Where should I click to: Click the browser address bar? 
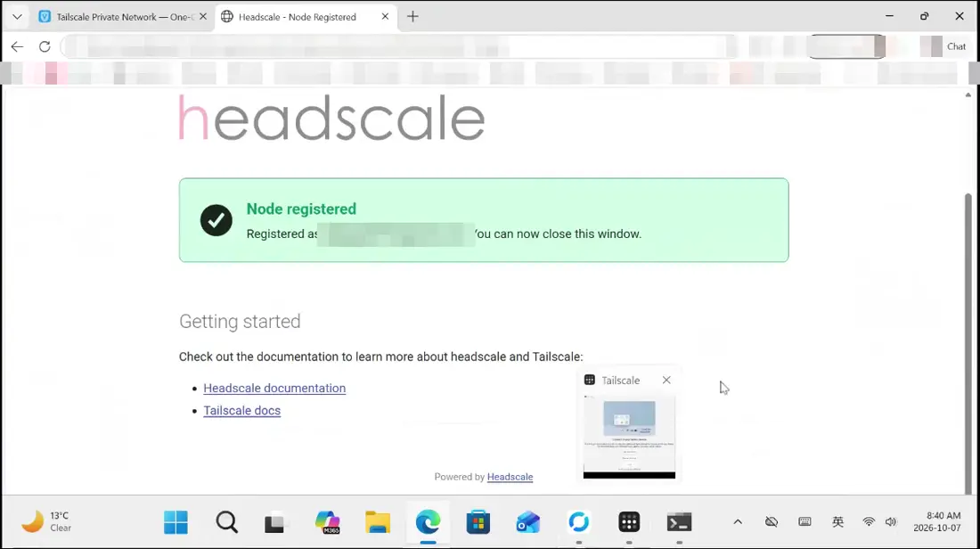pos(400,46)
